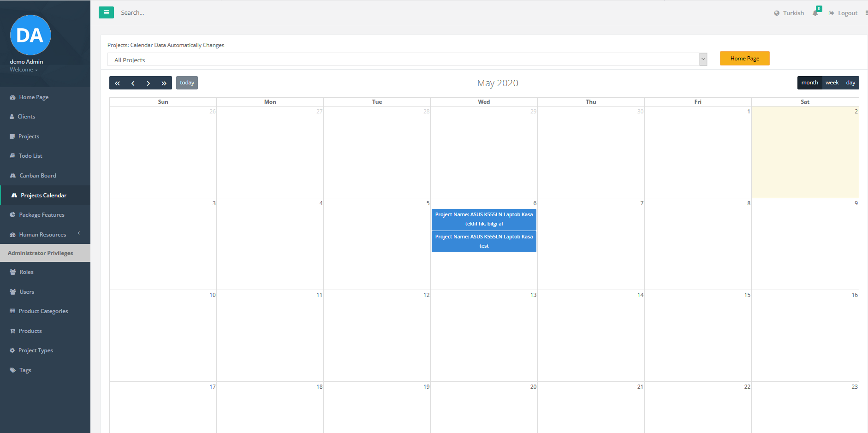This screenshot has height=433, width=868.
Task: Go to previous month arrow
Action: point(133,83)
